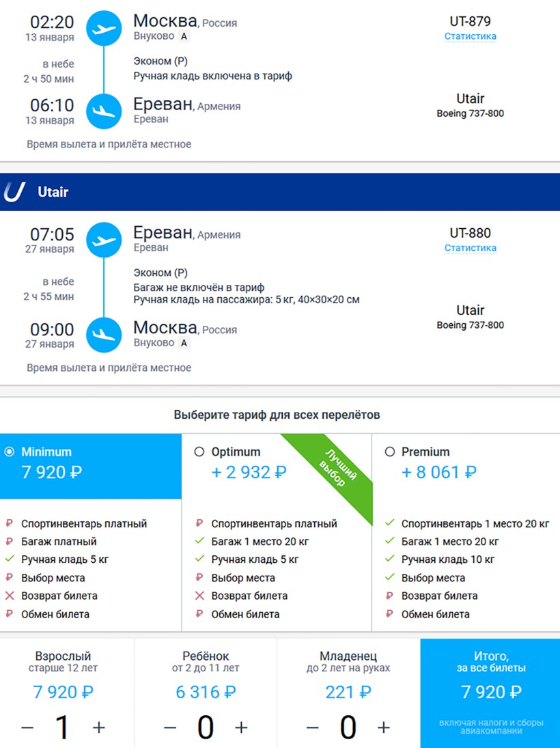The width and height of the screenshot is (560, 748).
Task: Click the Moscow 09:00 arrival plane icon
Action: (x=104, y=335)
